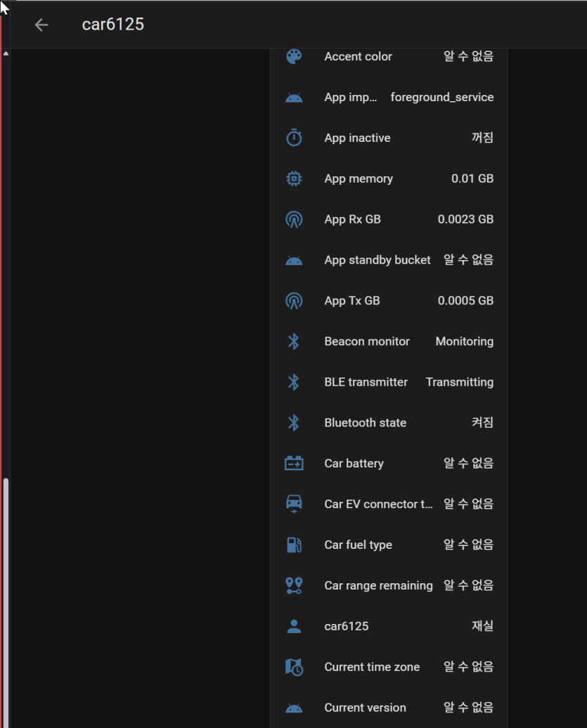Go back using the arrow next to car6125
This screenshot has width=587, height=728.
(41, 25)
